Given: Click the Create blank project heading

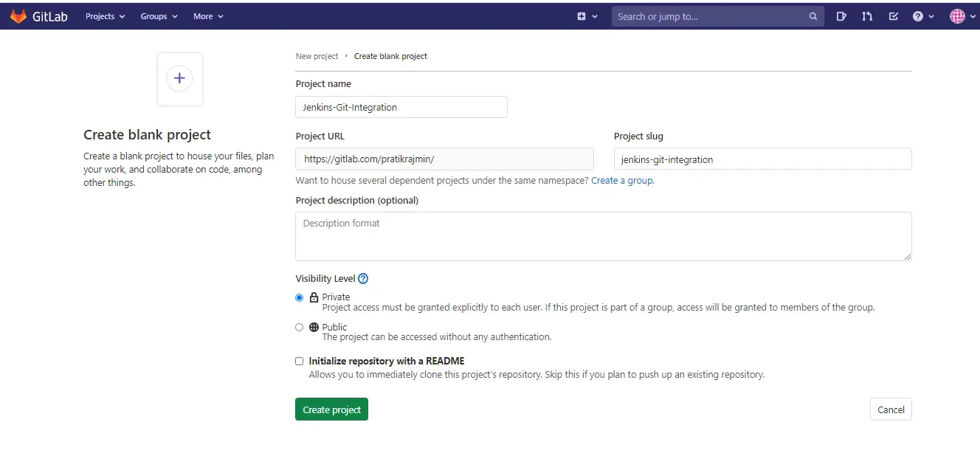Looking at the screenshot, I should coord(148,135).
